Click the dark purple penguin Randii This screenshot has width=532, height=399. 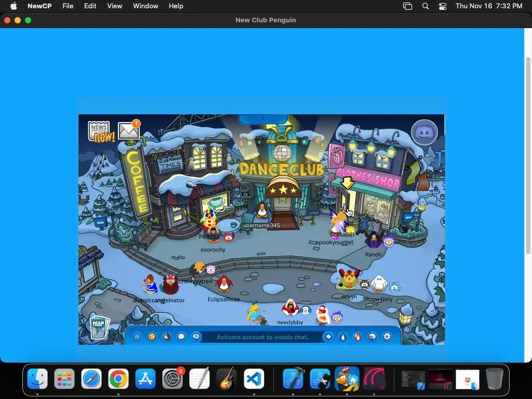coord(374,240)
